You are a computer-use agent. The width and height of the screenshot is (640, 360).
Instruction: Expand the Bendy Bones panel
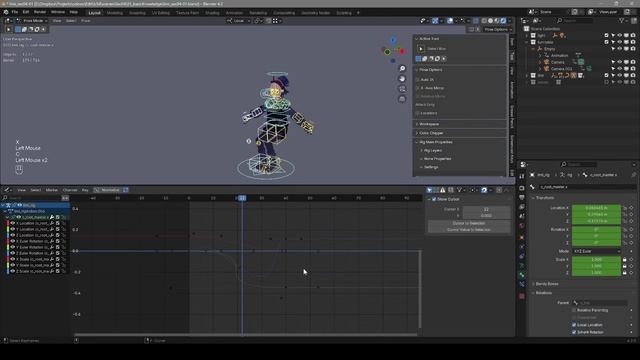coord(547,284)
